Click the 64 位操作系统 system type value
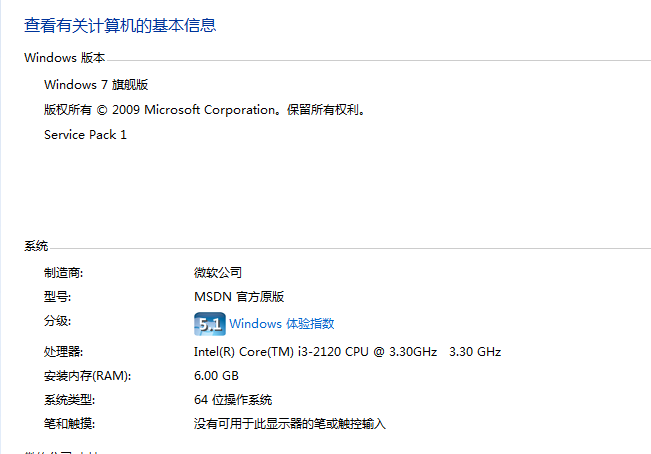 [233, 400]
